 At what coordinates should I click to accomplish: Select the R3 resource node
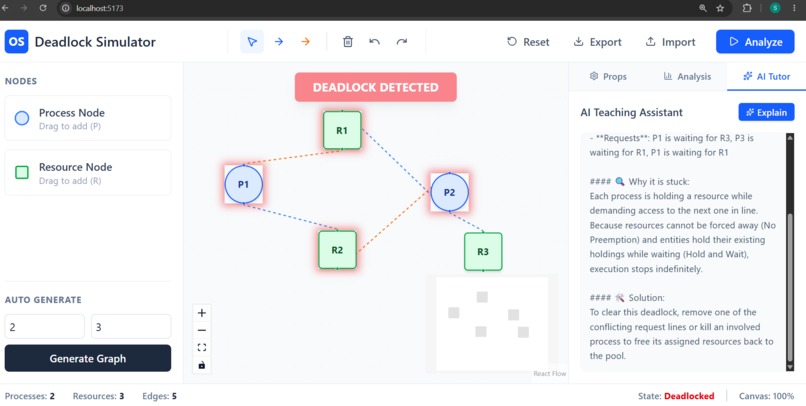click(483, 251)
